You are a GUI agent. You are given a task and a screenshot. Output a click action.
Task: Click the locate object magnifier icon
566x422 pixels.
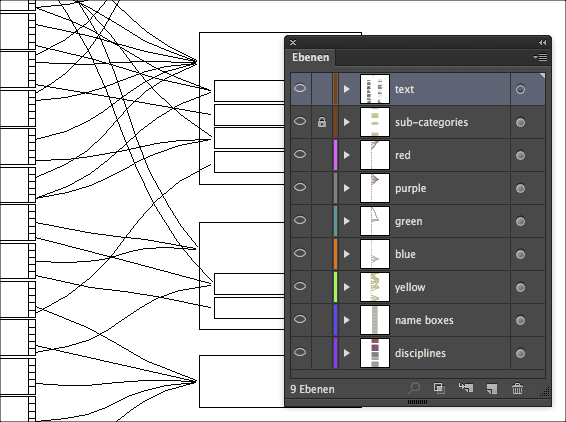pos(414,388)
